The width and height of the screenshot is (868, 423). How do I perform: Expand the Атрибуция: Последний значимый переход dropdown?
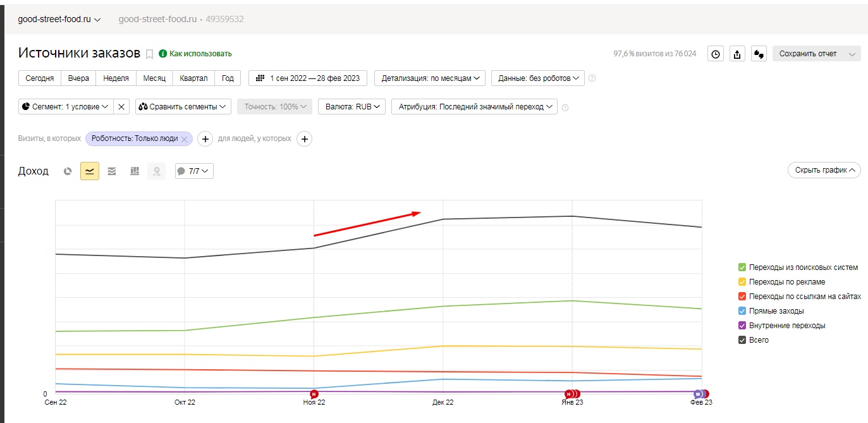point(474,107)
